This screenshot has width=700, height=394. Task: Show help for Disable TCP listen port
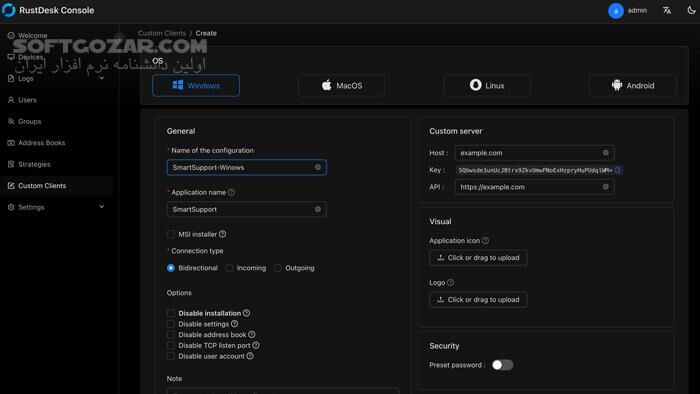256,345
